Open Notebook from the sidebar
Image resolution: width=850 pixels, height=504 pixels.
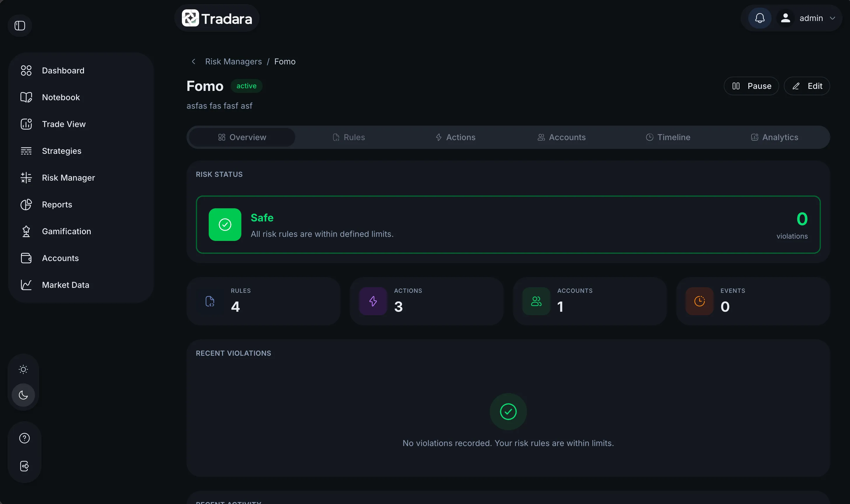tap(60, 97)
